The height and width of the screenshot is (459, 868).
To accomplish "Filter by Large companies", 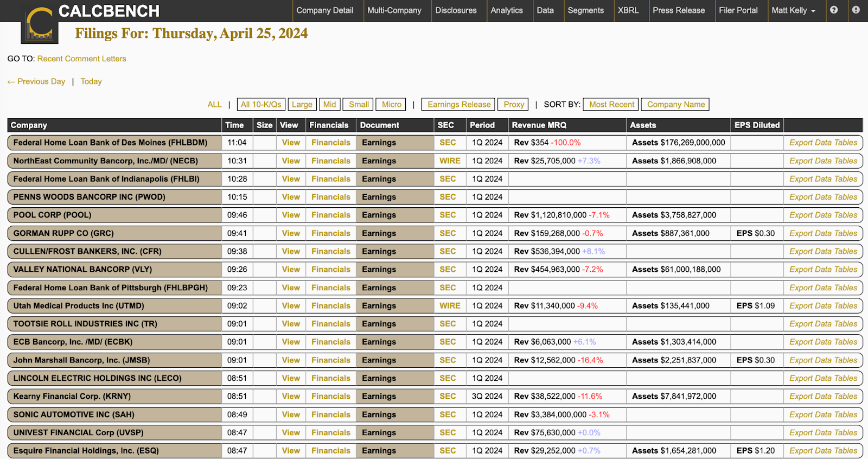I will [302, 104].
